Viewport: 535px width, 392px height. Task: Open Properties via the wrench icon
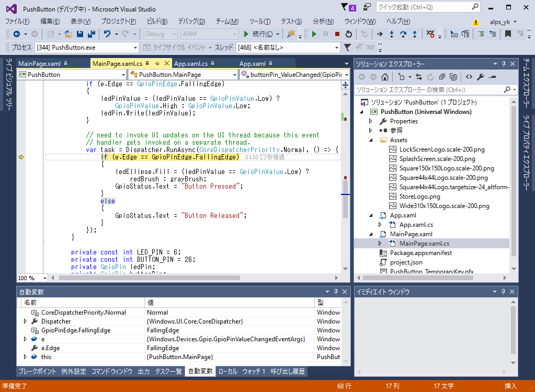481,77
